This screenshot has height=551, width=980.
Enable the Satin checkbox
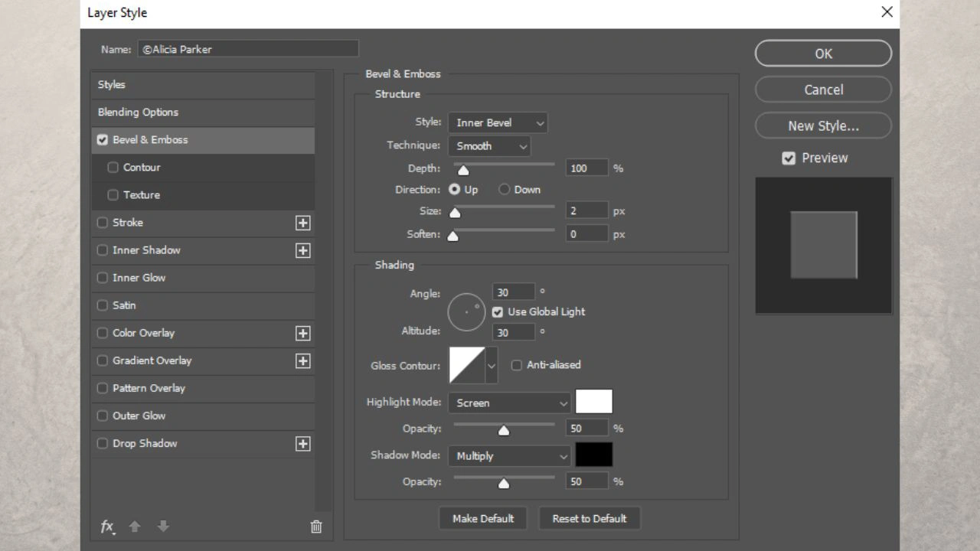(103, 305)
